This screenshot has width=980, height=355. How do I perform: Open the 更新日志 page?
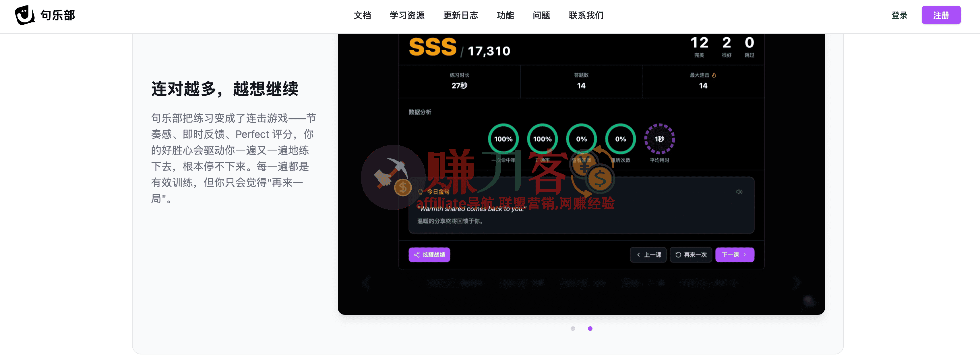(x=461, y=15)
